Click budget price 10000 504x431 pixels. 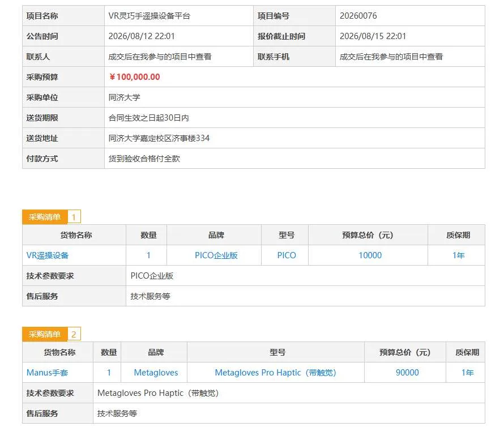(370, 255)
